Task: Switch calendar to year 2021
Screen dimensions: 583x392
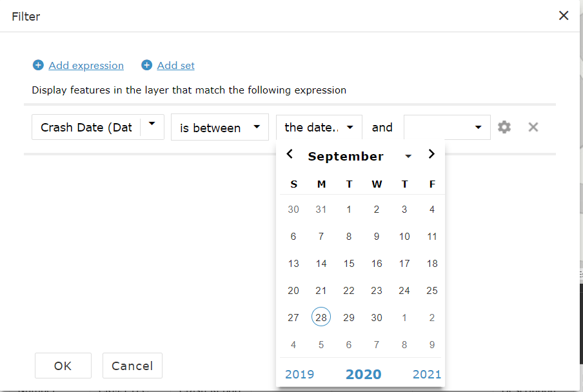Action: tap(427, 375)
